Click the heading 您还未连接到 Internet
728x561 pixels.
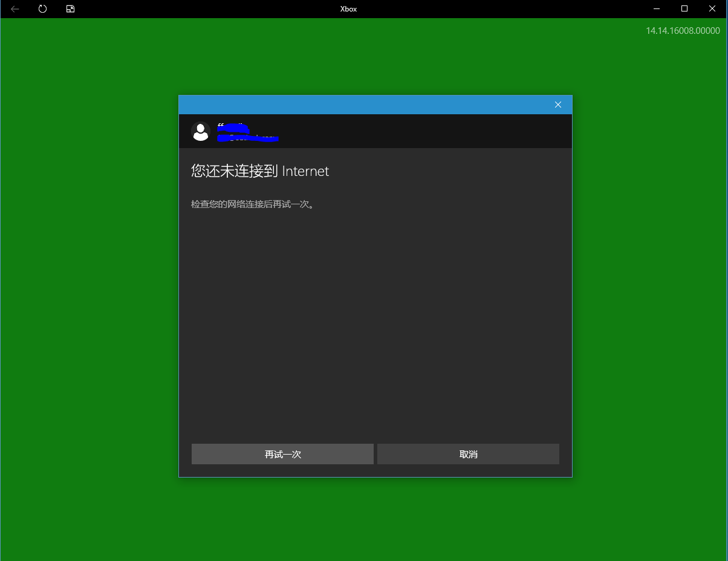pyautogui.click(x=260, y=171)
